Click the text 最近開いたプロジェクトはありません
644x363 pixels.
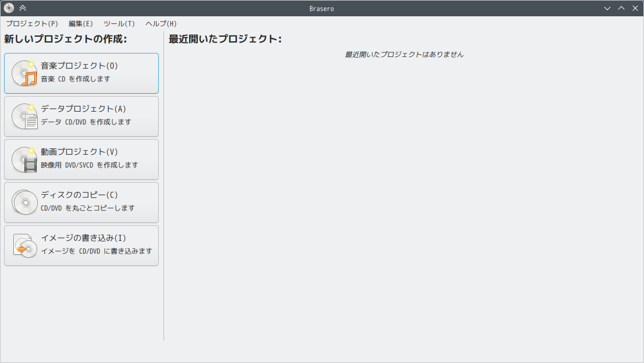click(x=404, y=54)
